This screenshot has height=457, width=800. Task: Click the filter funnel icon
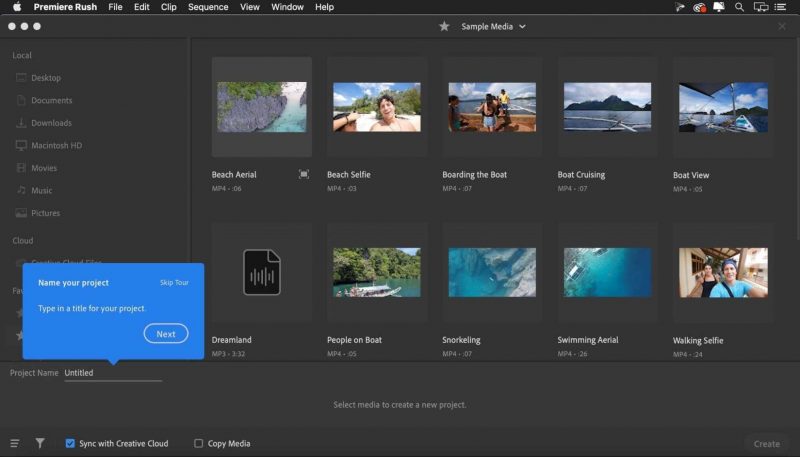[40, 443]
